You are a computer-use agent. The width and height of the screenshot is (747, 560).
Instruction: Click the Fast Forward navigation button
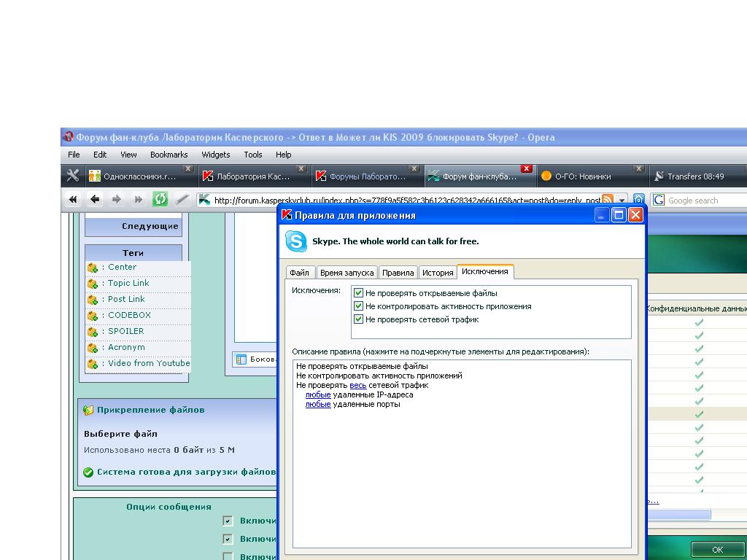[x=138, y=200]
